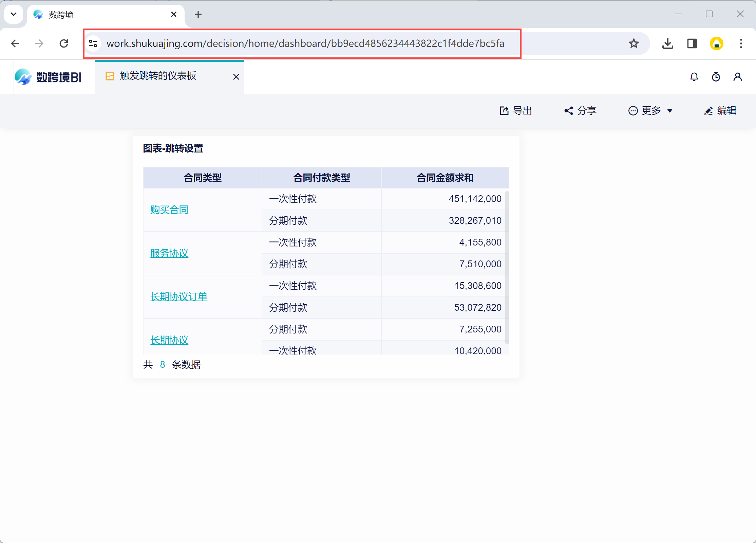Open the 长期协议订单 link
Screen dimensions: 756x543
click(x=178, y=297)
